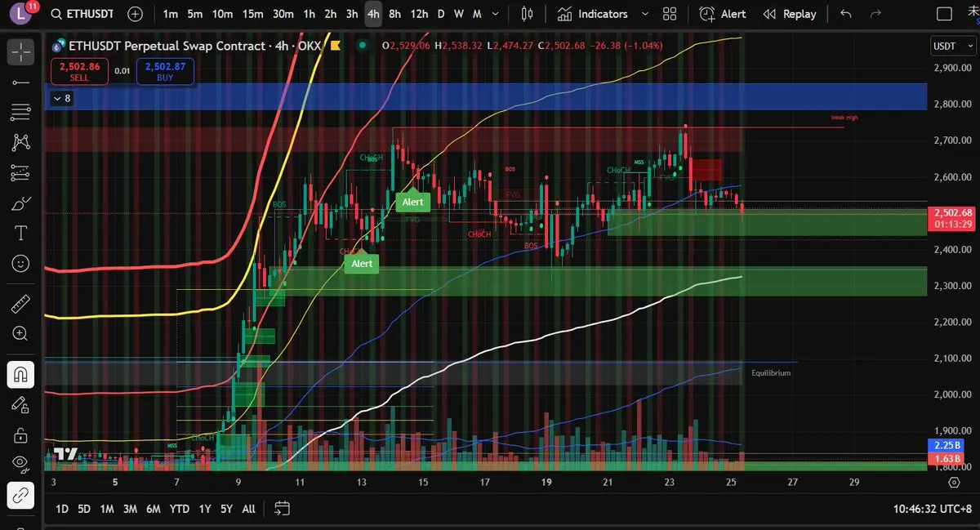
Task: Expand the timeframe list chevron after M
Action: tap(497, 14)
